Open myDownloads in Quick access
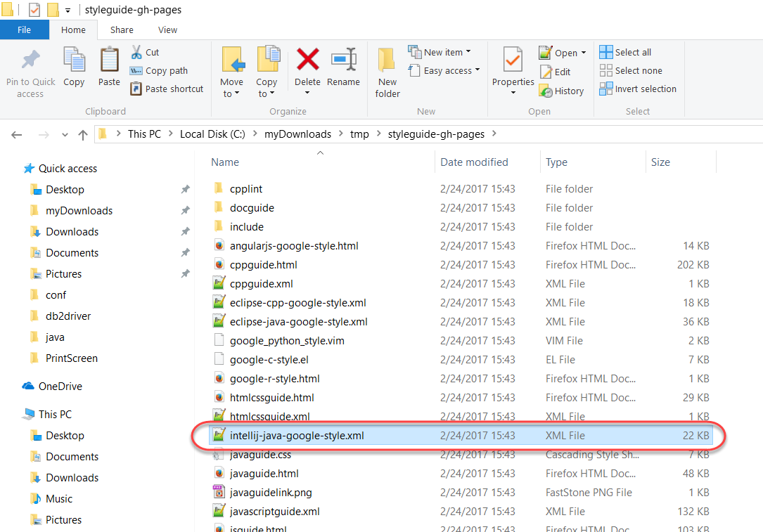Viewport: 763px width, 532px height. click(79, 211)
